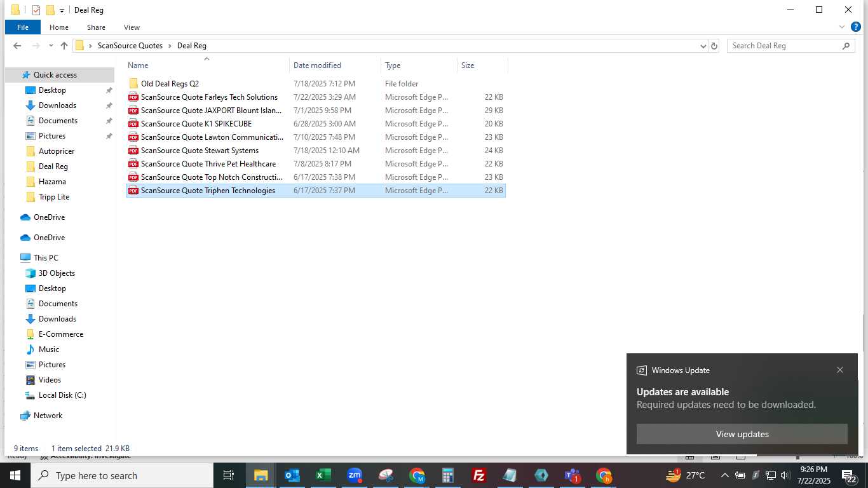
Task: Open Hazama folder in the navigation pane
Action: (x=52, y=182)
